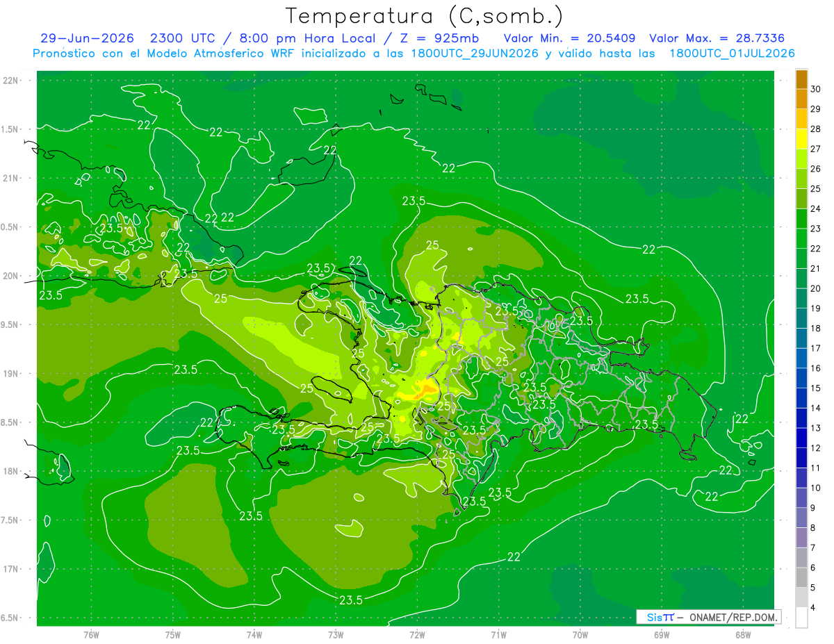Click the '22N' latitude axis label

pos(12,81)
